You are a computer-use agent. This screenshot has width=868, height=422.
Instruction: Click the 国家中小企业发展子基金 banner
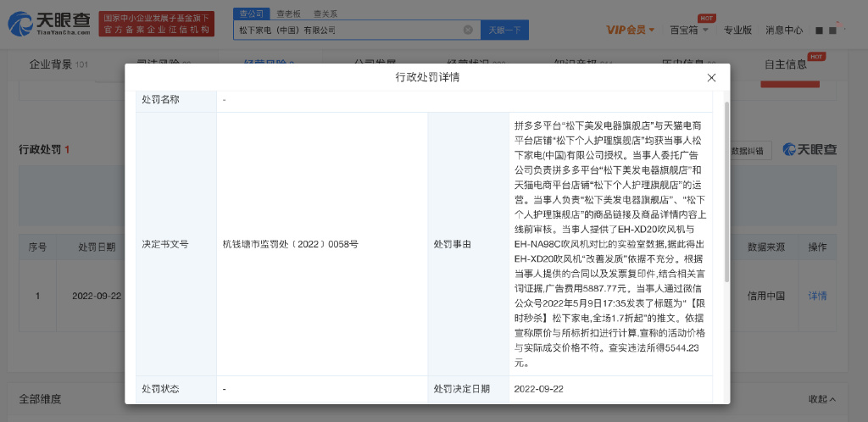(x=157, y=24)
